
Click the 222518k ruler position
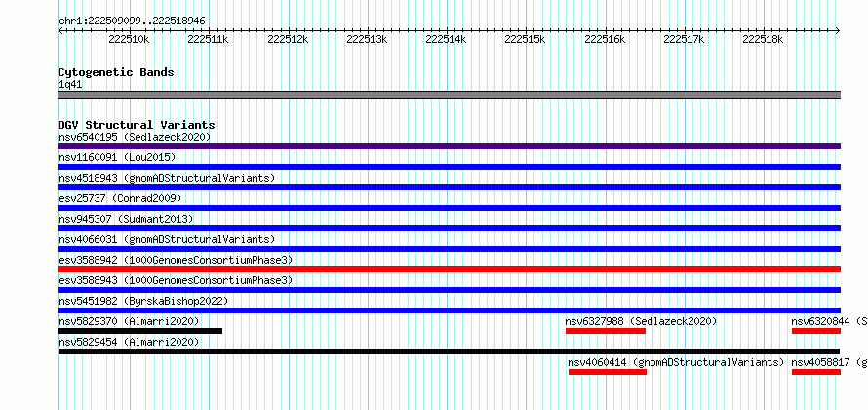tap(763, 39)
